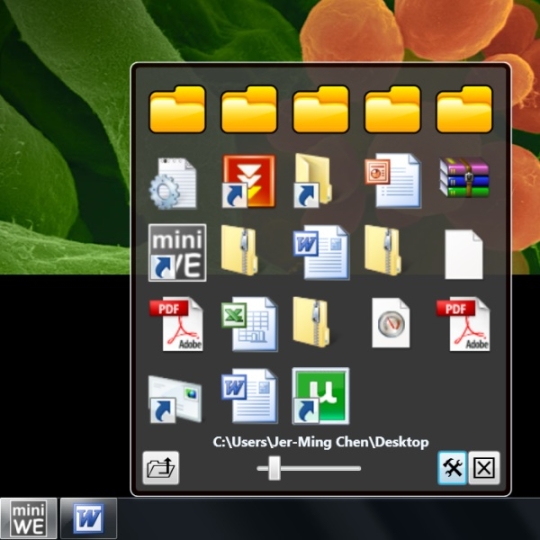
Task: Open the leftmost yellow folder in top row
Action: [x=177, y=110]
